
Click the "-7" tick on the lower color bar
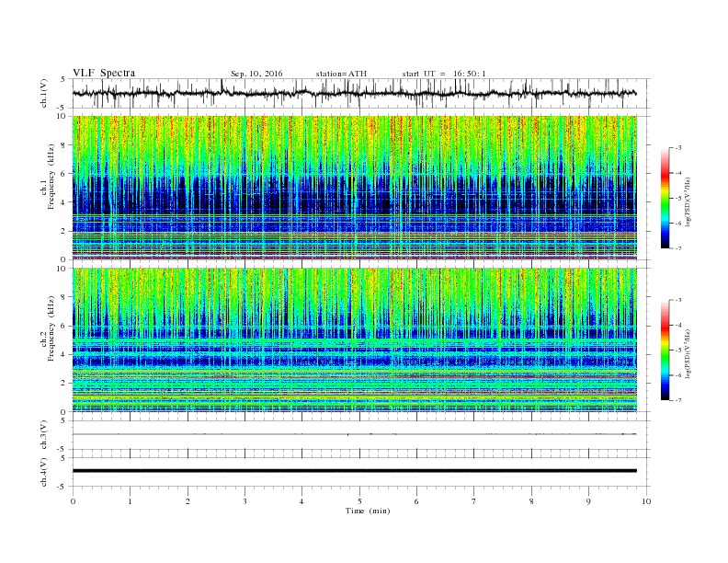point(677,400)
